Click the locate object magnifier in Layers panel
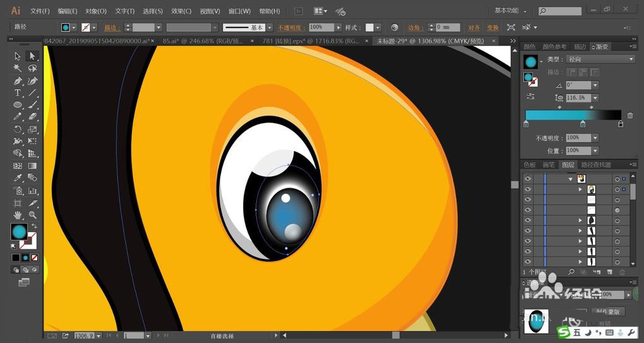644x343 pixels. (x=571, y=272)
